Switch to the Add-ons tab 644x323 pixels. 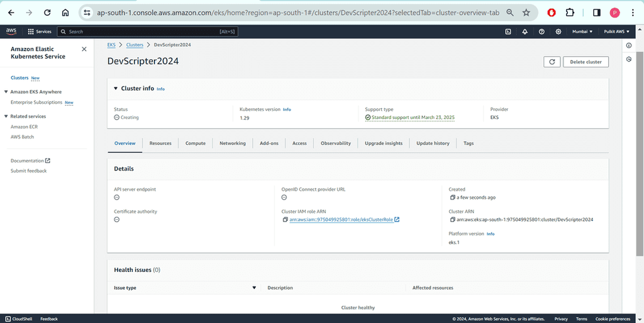pos(269,144)
